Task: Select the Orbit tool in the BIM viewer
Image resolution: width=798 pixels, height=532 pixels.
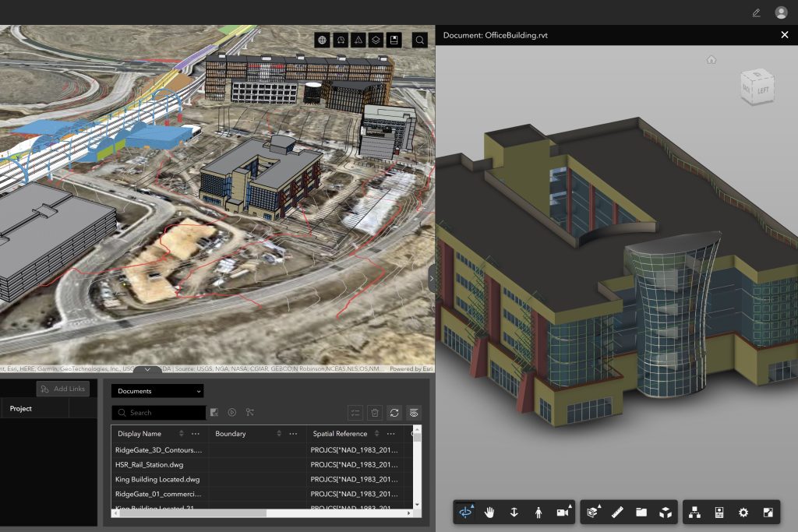Action: [x=464, y=512]
